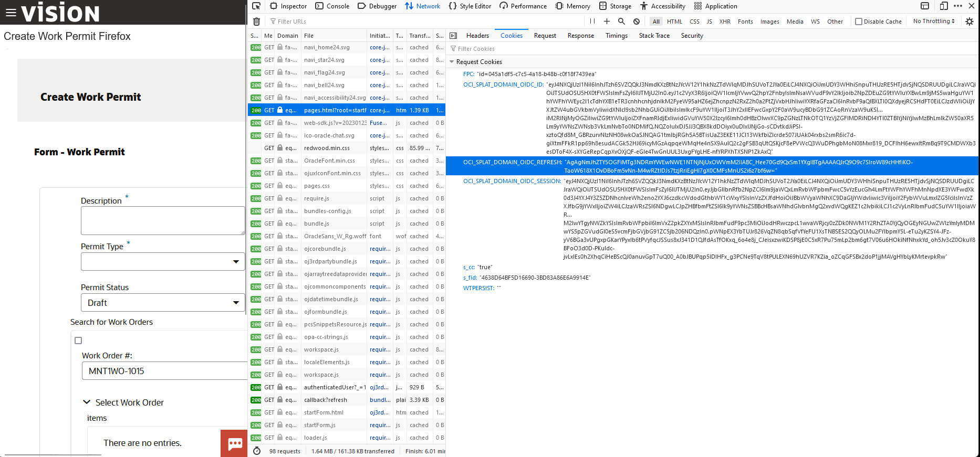Clear network log with trash icon
Screen dimensions: 980x457
[x=256, y=22]
